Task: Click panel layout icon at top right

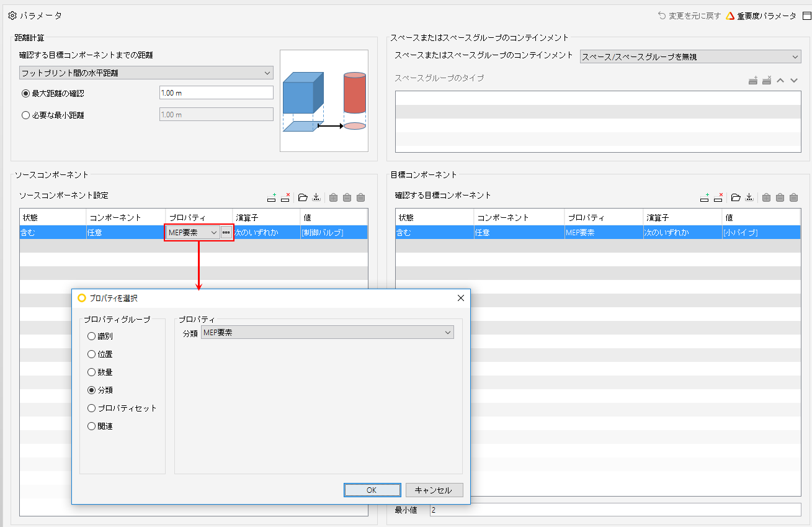Action: pos(807,16)
